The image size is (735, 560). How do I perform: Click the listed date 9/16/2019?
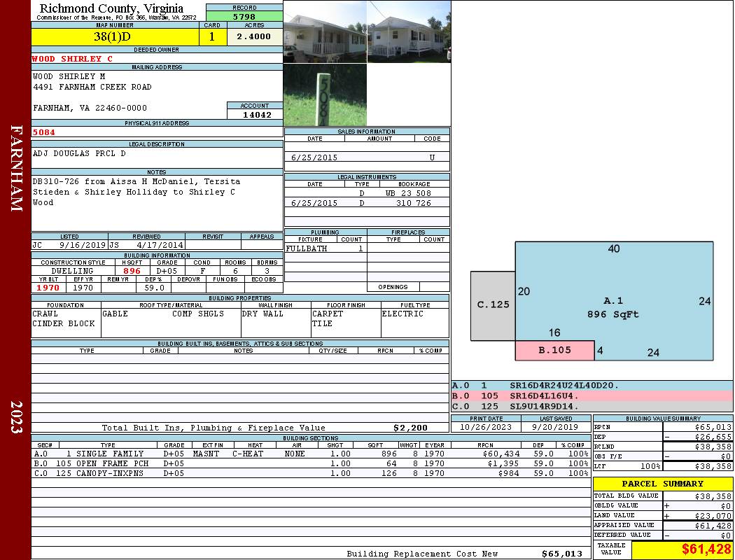click(x=83, y=245)
